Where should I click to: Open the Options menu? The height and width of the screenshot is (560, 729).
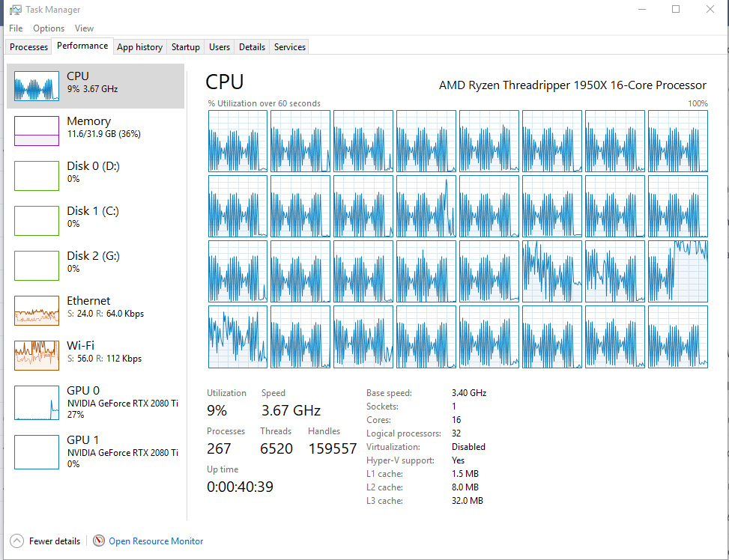pos(49,28)
